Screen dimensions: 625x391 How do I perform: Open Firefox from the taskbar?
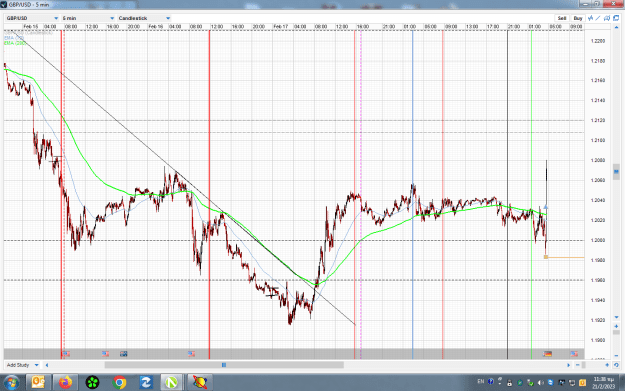click(65, 383)
